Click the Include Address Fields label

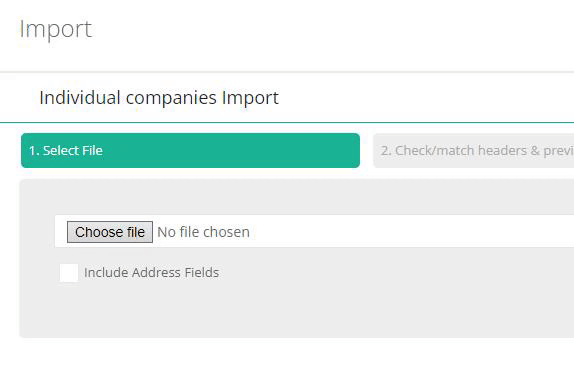(152, 273)
